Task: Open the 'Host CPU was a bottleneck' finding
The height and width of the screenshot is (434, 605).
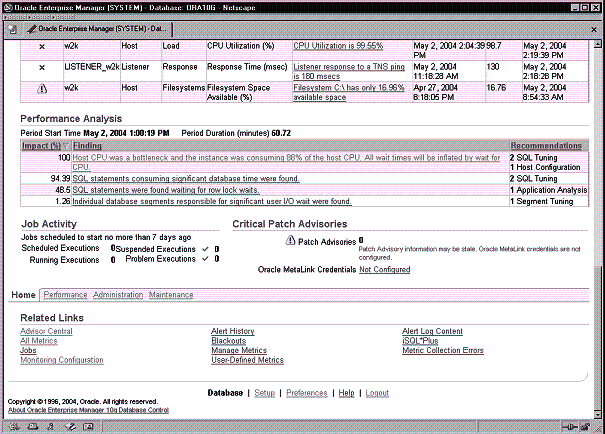Action: [286, 162]
